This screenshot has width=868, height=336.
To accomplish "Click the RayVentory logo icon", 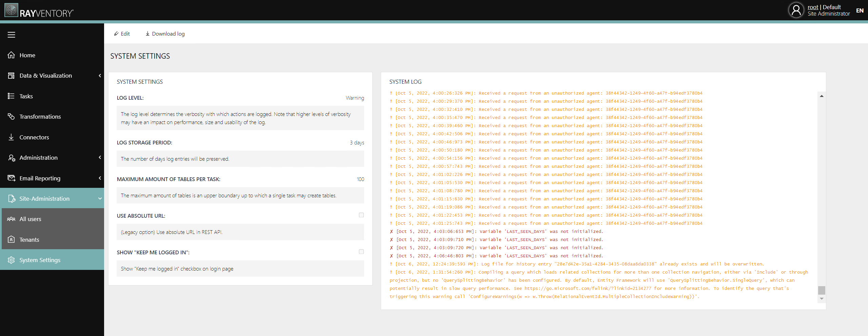I will coord(11,10).
